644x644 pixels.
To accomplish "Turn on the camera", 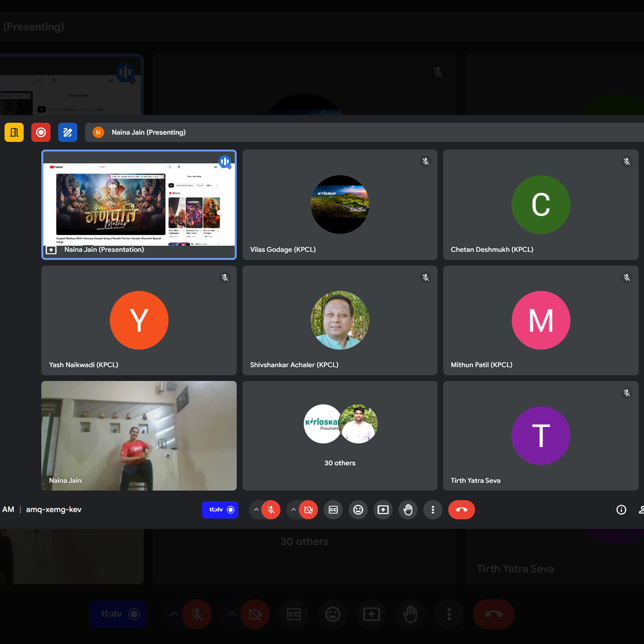I will pyautogui.click(x=308, y=510).
